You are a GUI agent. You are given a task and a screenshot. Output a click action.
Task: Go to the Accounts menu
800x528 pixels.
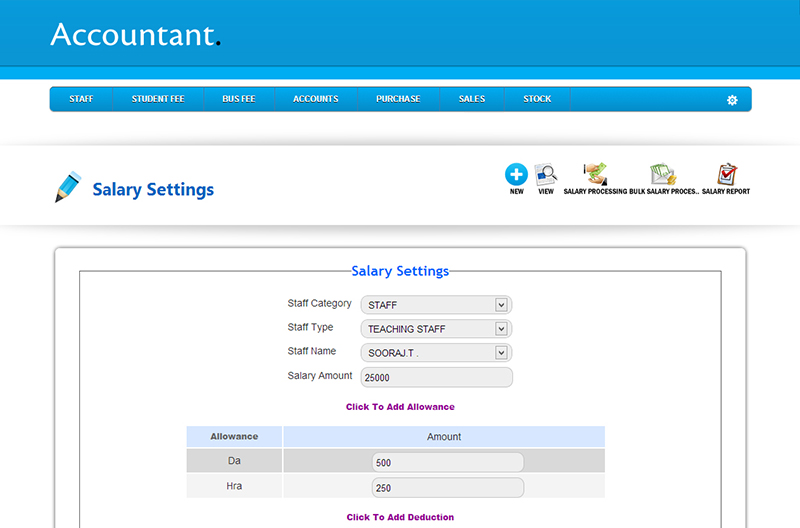[316, 99]
